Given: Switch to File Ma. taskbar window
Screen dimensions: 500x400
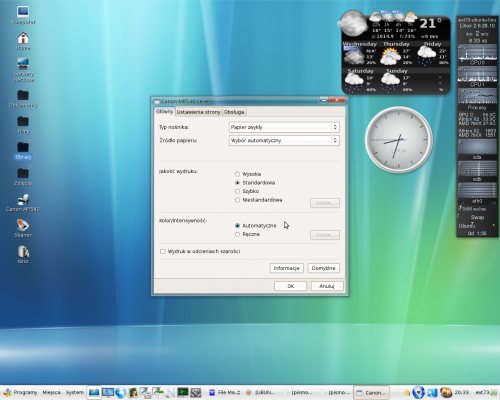Looking at the screenshot, I should tap(224, 393).
